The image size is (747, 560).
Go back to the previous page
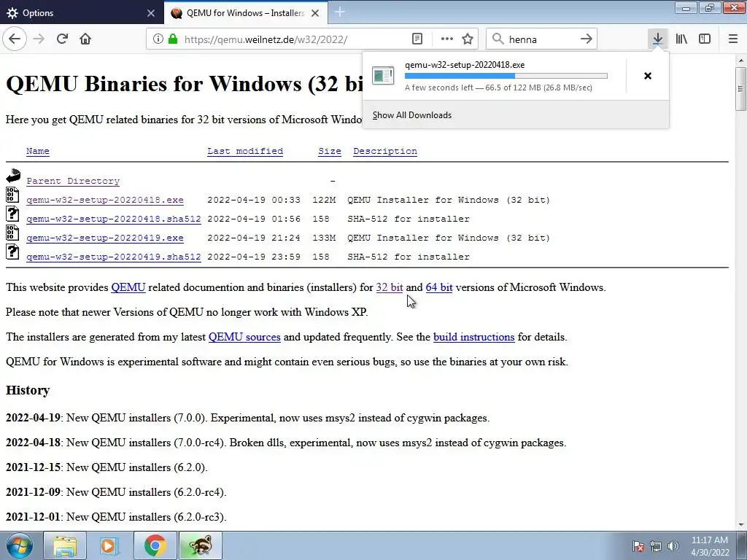[x=15, y=39]
